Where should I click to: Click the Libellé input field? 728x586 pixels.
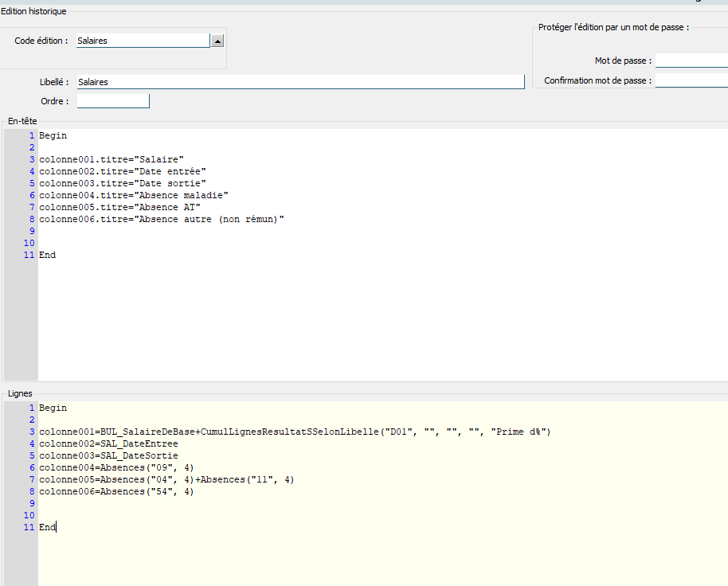click(300, 82)
